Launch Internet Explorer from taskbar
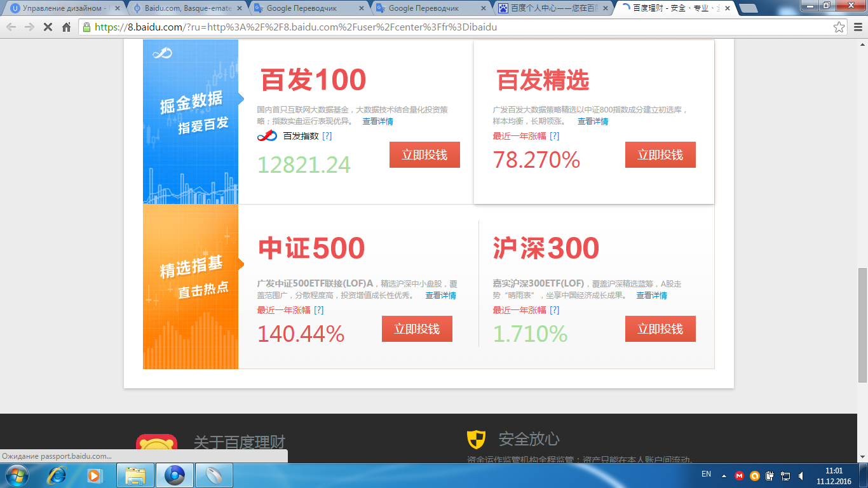The width and height of the screenshot is (868, 488). coord(58,475)
